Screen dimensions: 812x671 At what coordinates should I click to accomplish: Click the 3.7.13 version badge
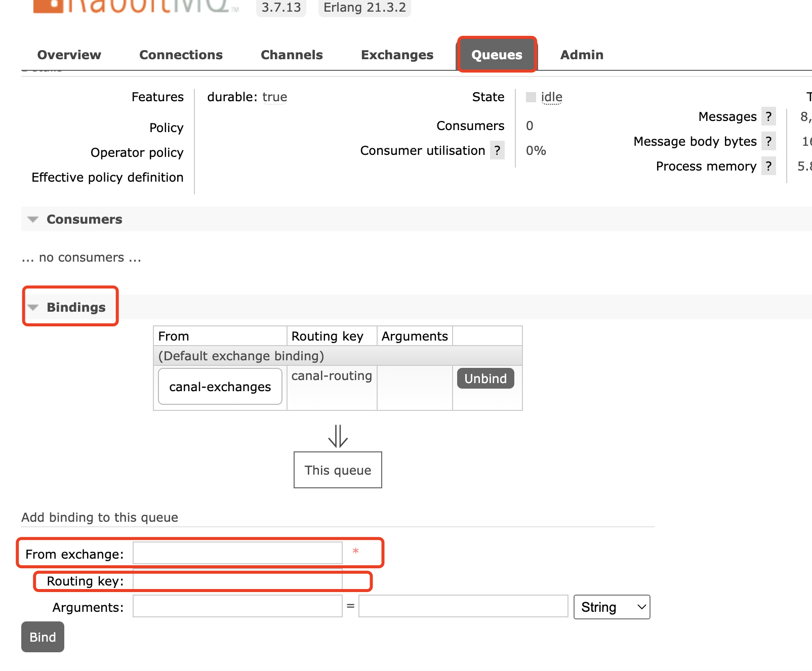click(x=281, y=8)
